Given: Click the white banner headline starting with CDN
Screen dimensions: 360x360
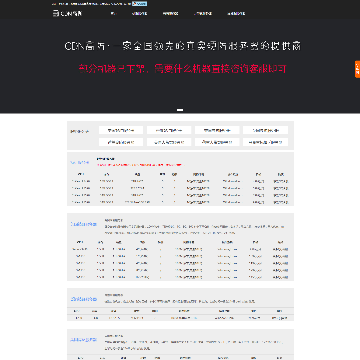Looking at the screenshot, I should [x=183, y=46].
